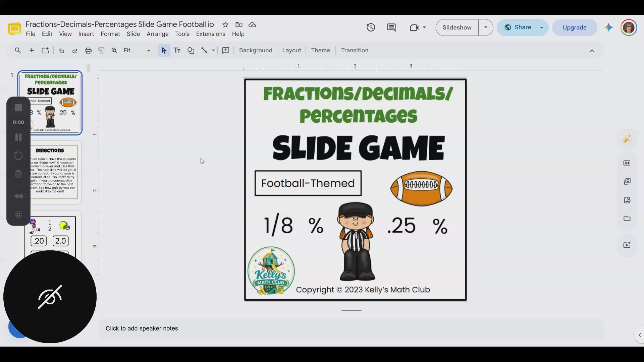
Task: Pause the screen recording
Action: click(18, 137)
